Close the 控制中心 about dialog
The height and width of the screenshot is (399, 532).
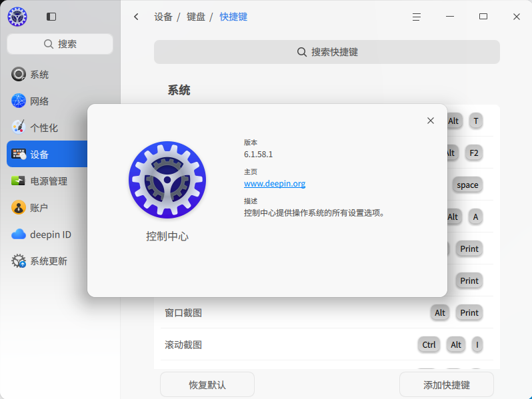[431, 121]
